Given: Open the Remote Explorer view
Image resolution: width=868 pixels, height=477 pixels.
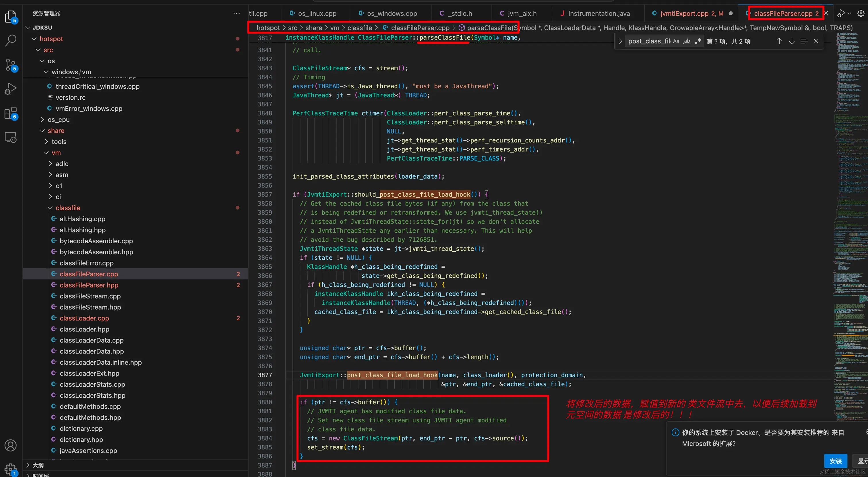Looking at the screenshot, I should 10,137.
